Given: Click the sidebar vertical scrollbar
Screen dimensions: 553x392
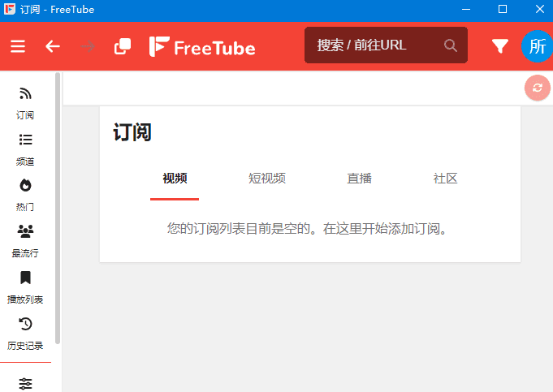Looking at the screenshot, I should coord(58,208).
